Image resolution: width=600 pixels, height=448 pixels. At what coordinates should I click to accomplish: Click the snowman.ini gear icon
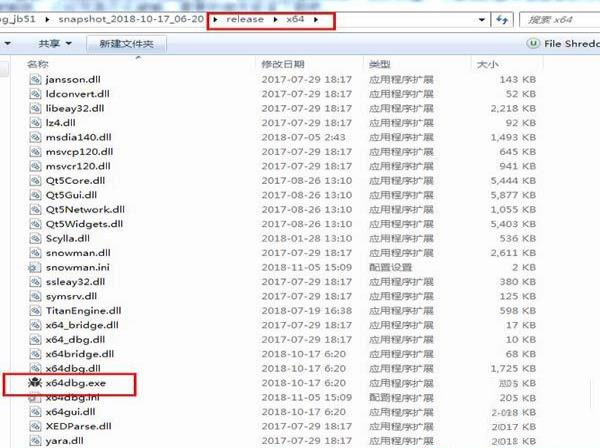coord(34,267)
